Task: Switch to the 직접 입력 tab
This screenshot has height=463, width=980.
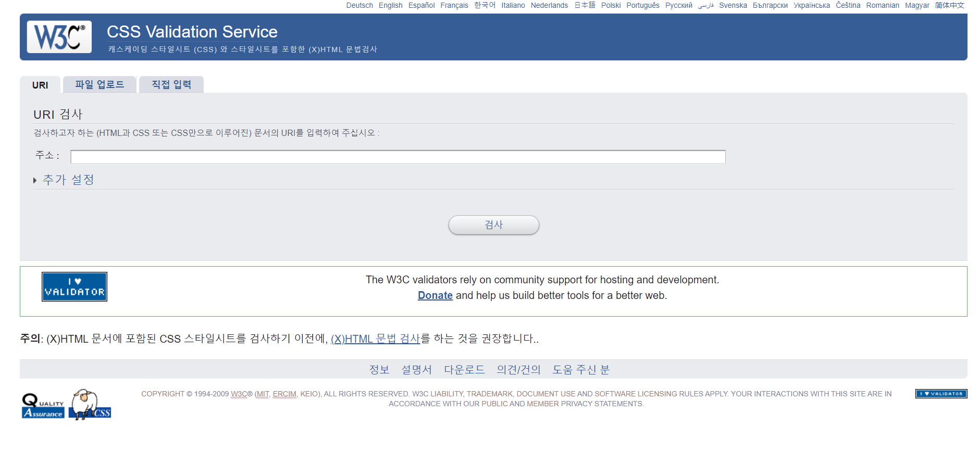Action: (x=171, y=84)
